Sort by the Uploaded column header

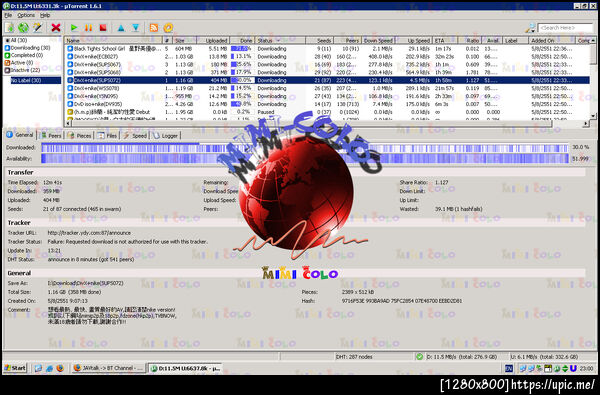pos(213,40)
